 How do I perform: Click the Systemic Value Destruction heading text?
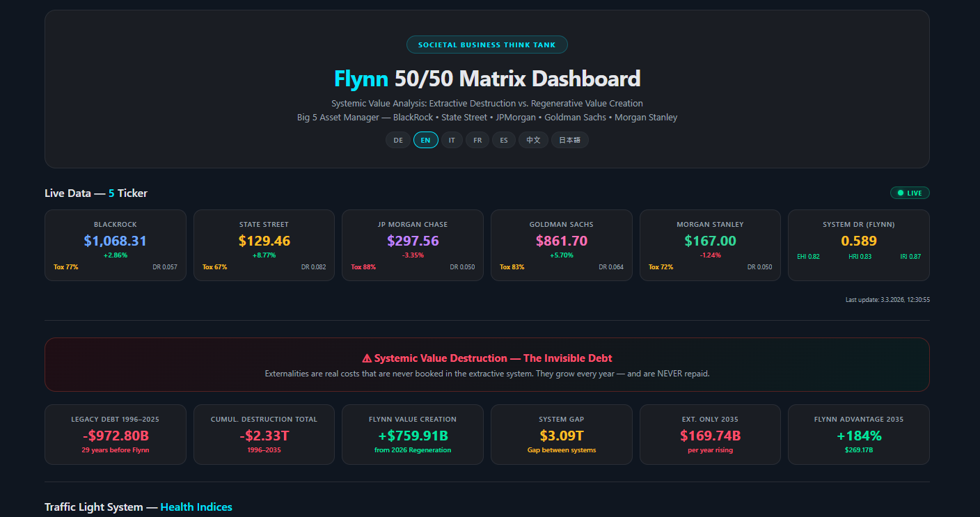(x=493, y=358)
